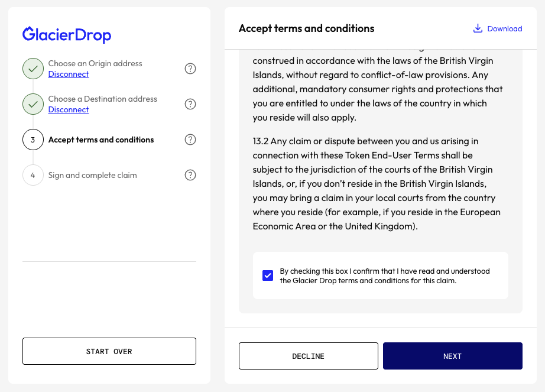Click the step 3 number circle
545x392 pixels.
tap(33, 140)
